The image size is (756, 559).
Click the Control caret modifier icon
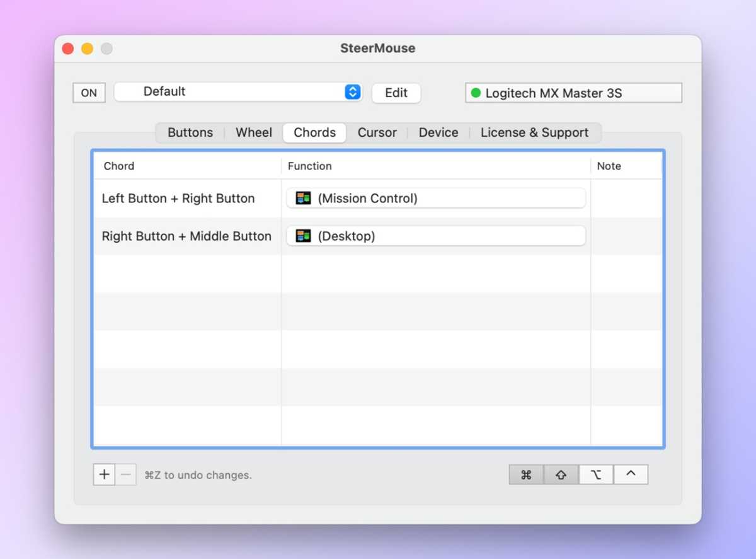[631, 475]
